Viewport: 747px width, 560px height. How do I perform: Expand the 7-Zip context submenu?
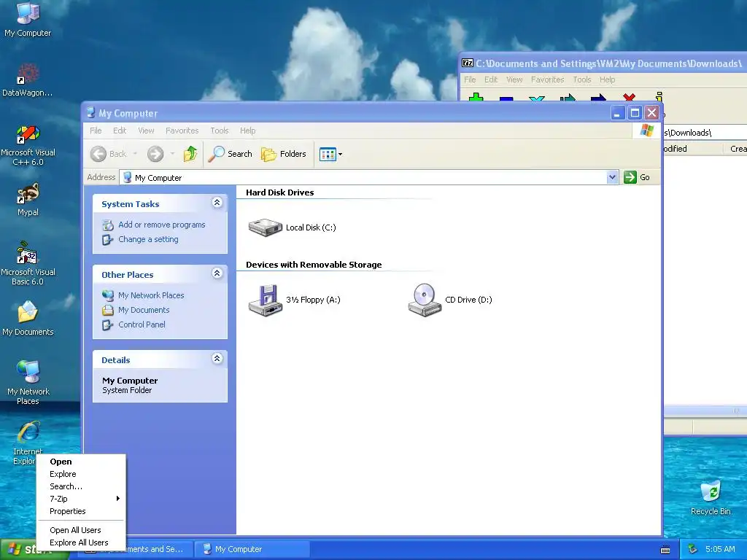[x=81, y=499]
